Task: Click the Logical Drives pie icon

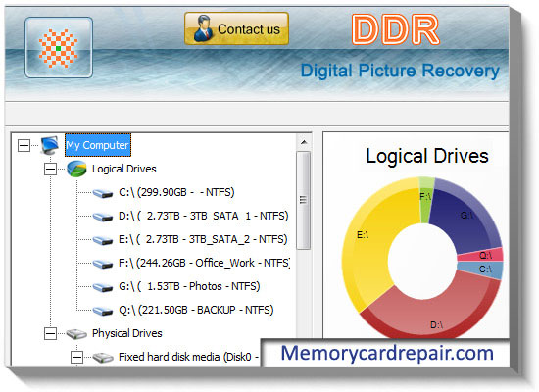Action: click(76, 169)
